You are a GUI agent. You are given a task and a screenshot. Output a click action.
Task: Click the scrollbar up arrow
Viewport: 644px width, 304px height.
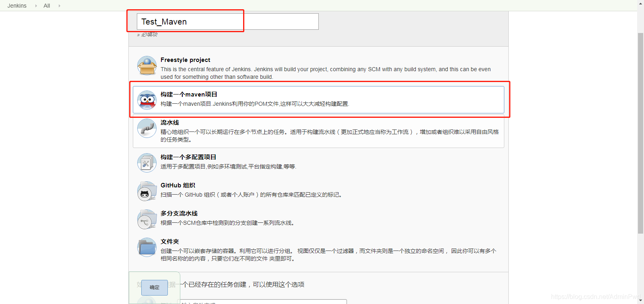click(640, 4)
